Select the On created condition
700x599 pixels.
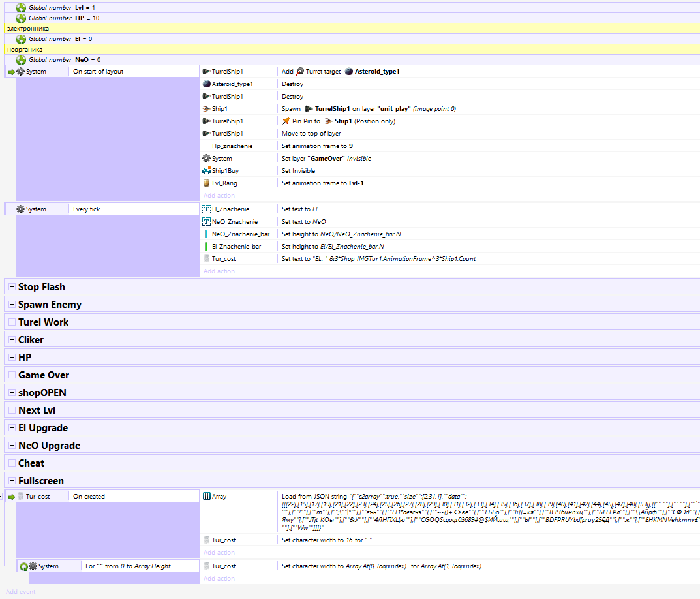134,497
